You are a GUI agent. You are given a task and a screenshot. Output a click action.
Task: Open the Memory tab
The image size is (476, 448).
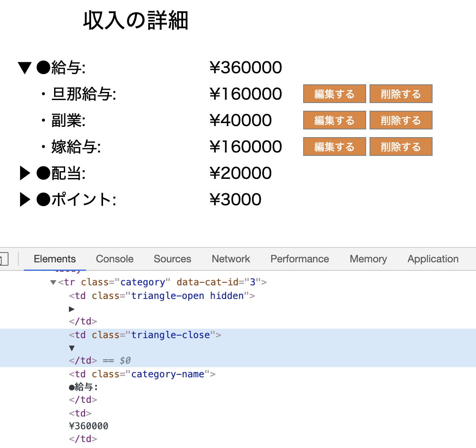click(x=368, y=259)
